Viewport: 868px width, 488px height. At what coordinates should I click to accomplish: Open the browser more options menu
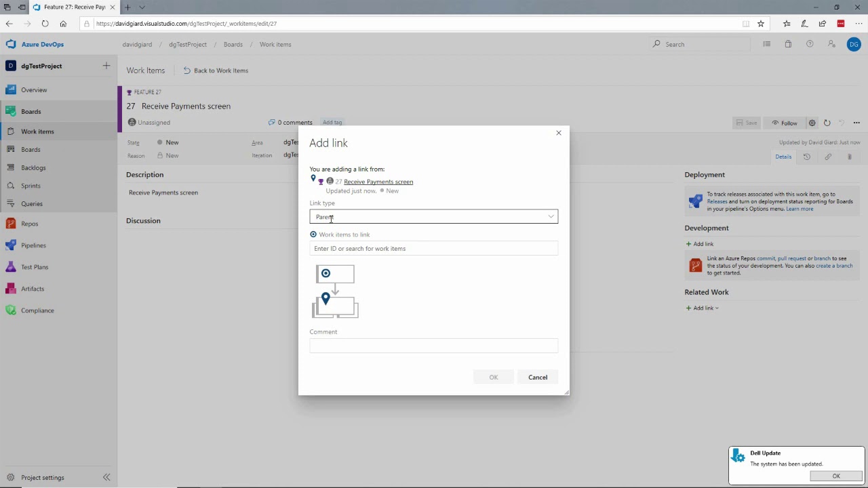pyautogui.click(x=859, y=24)
